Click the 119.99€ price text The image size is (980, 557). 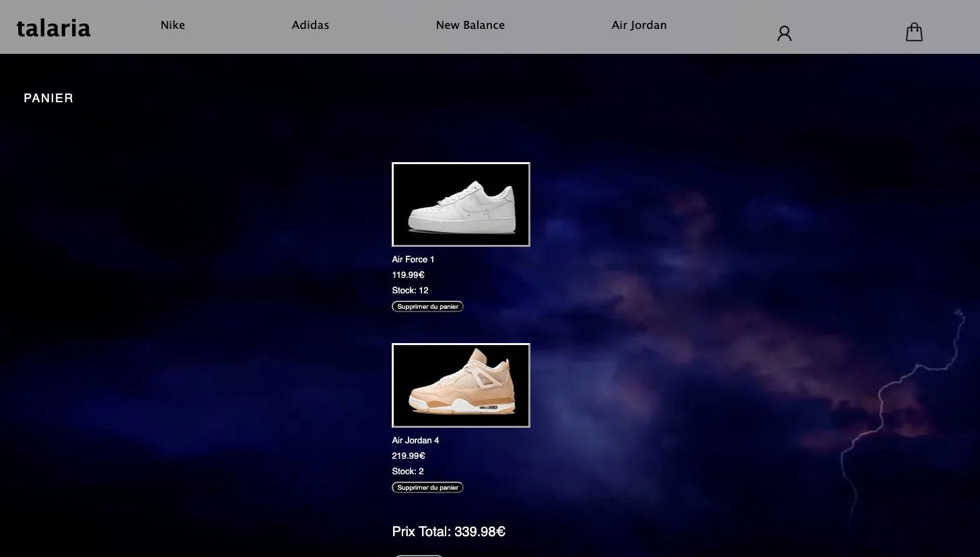pyautogui.click(x=408, y=275)
